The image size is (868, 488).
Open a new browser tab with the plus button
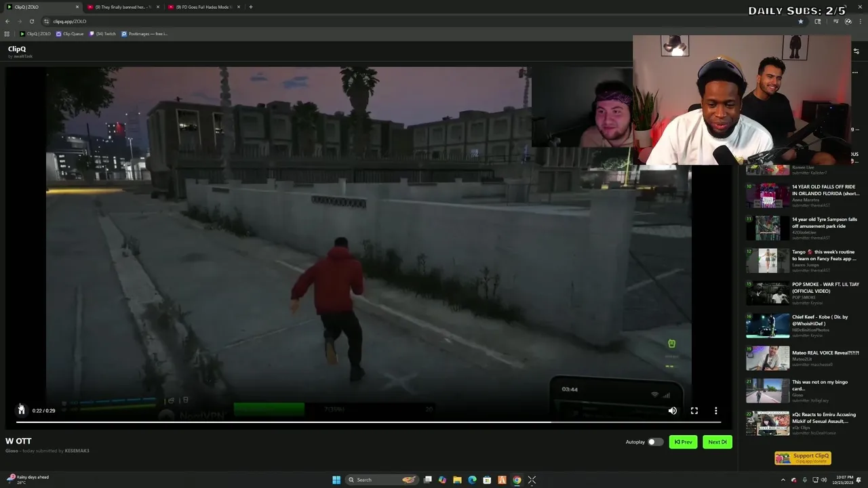pos(251,7)
